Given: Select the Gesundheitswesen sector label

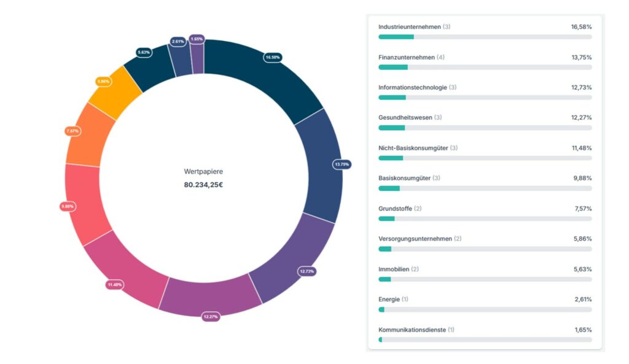Looking at the screenshot, I should tap(405, 117).
